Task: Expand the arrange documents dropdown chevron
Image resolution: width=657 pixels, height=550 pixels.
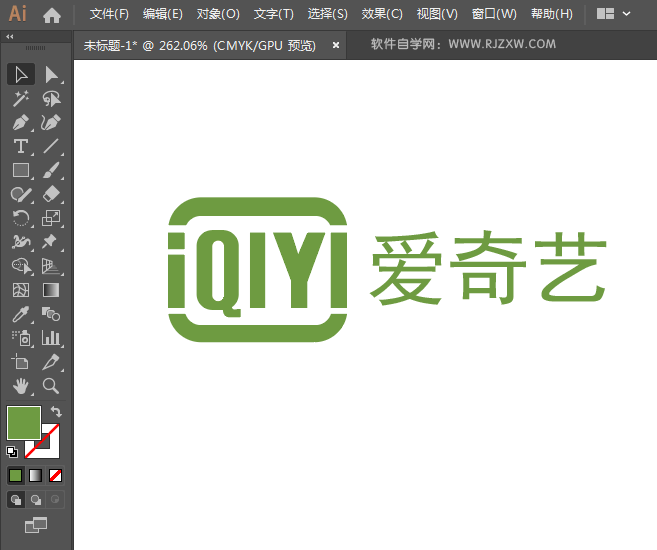Action: (x=626, y=14)
